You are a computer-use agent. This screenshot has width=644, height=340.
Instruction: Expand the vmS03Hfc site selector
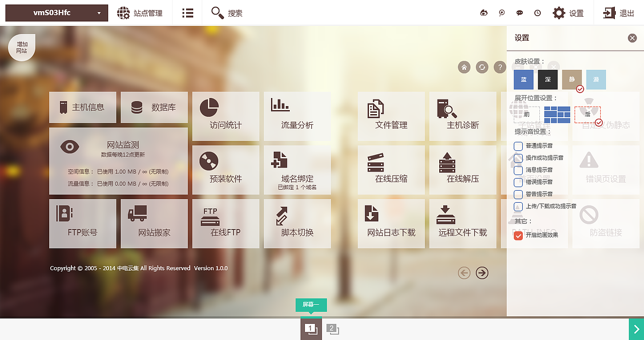click(56, 13)
